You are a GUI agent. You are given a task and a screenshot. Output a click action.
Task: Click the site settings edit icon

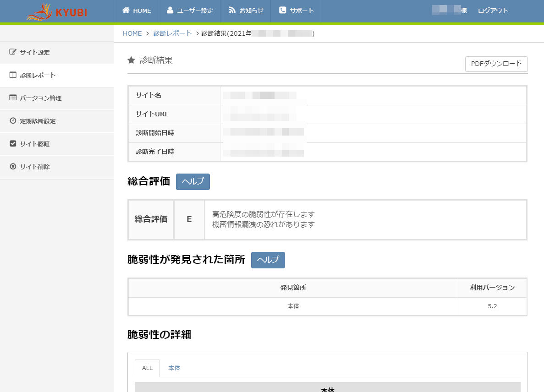coord(13,52)
